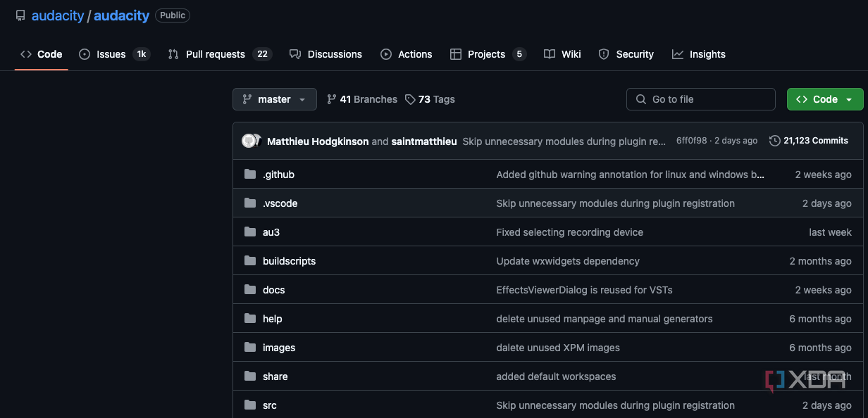The height and width of the screenshot is (418, 868).
Task: Click the committer avatar thumbnail
Action: pyautogui.click(x=251, y=141)
